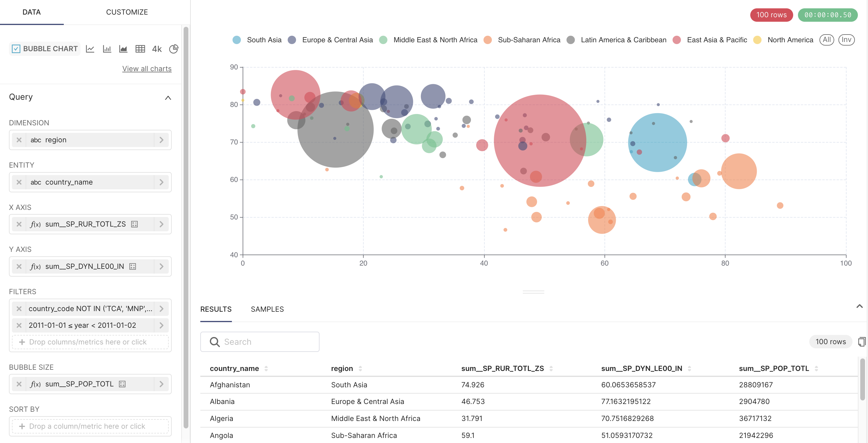Click the All legend button
The image size is (868, 443).
coord(826,40)
